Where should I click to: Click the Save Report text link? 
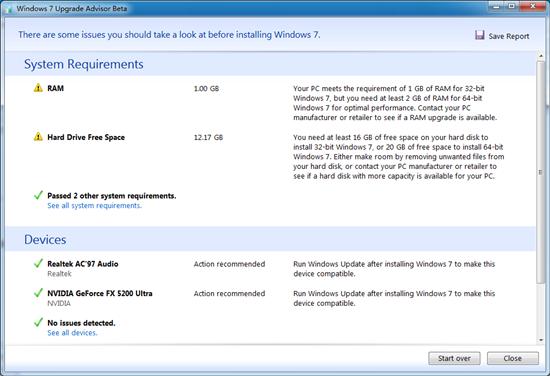(x=509, y=36)
